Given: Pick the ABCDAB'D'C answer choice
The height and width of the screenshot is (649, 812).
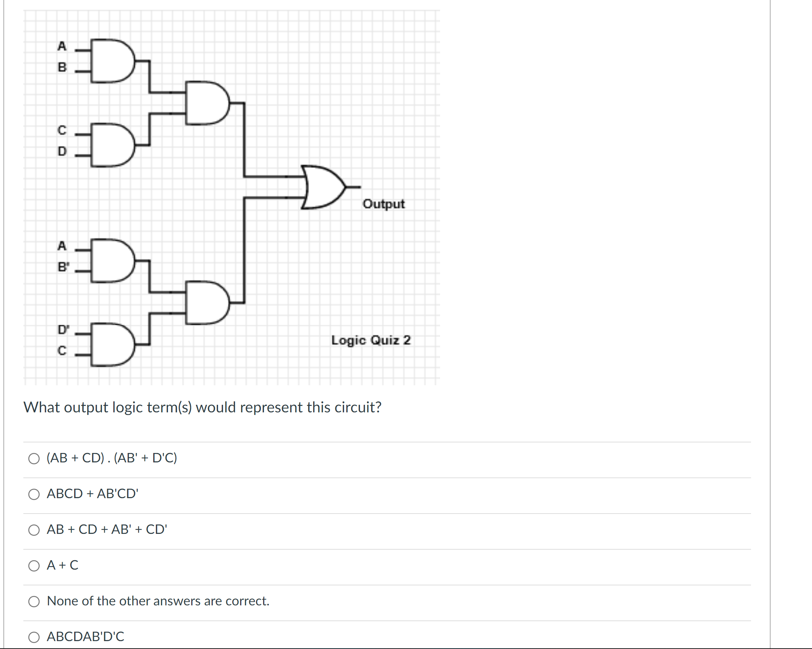Looking at the screenshot, I should click(x=34, y=637).
